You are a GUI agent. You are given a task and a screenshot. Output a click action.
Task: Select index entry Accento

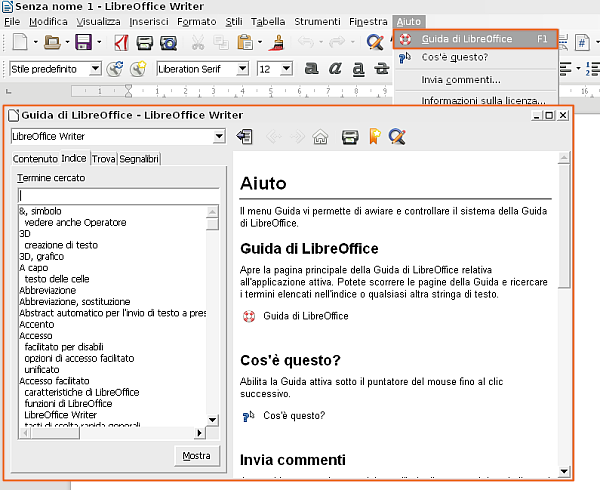coord(37,324)
